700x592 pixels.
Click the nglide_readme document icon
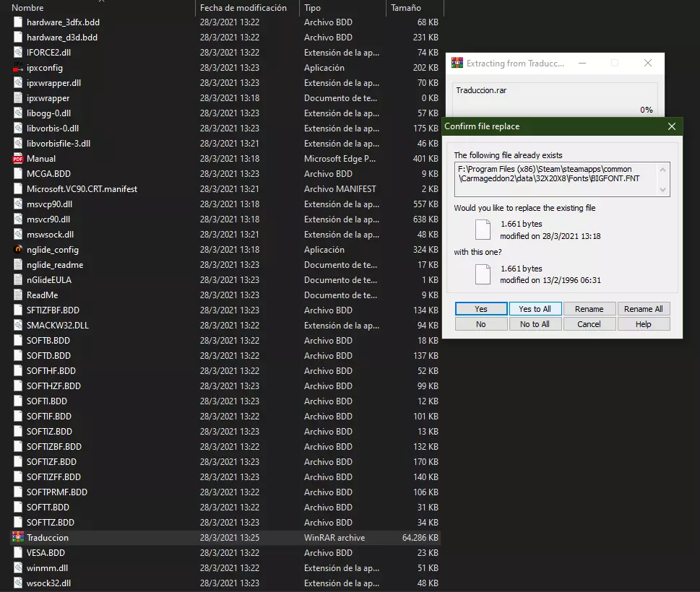[x=18, y=265]
